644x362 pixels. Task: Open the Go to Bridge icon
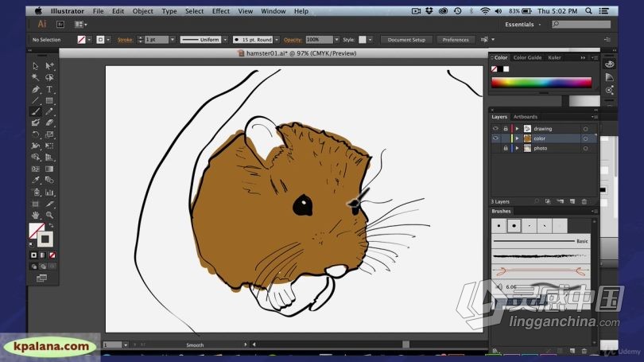pos(60,25)
